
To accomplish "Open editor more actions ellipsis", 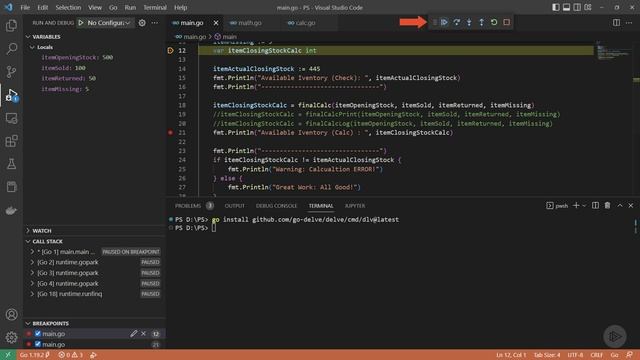I will [629, 23].
